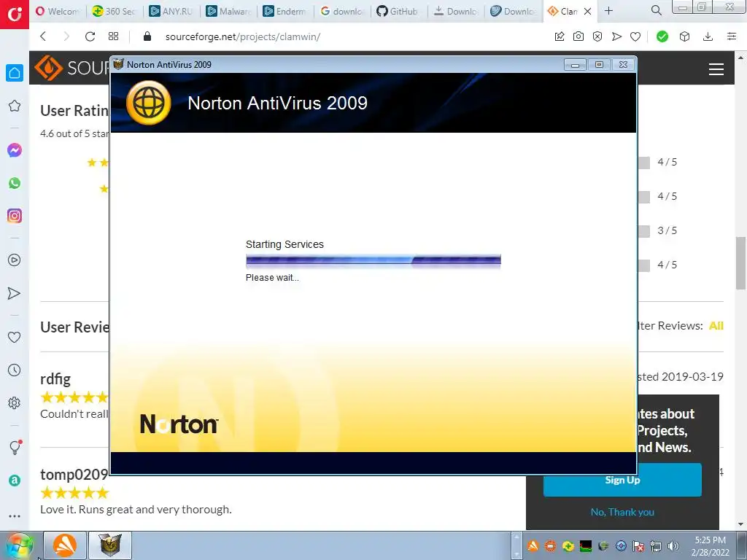
Task: Switch to the ANY.RUN tab
Action: click(171, 11)
